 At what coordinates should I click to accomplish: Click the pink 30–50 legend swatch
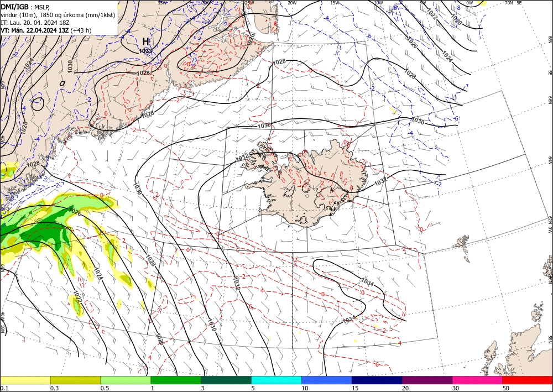pyautogui.click(x=478, y=380)
